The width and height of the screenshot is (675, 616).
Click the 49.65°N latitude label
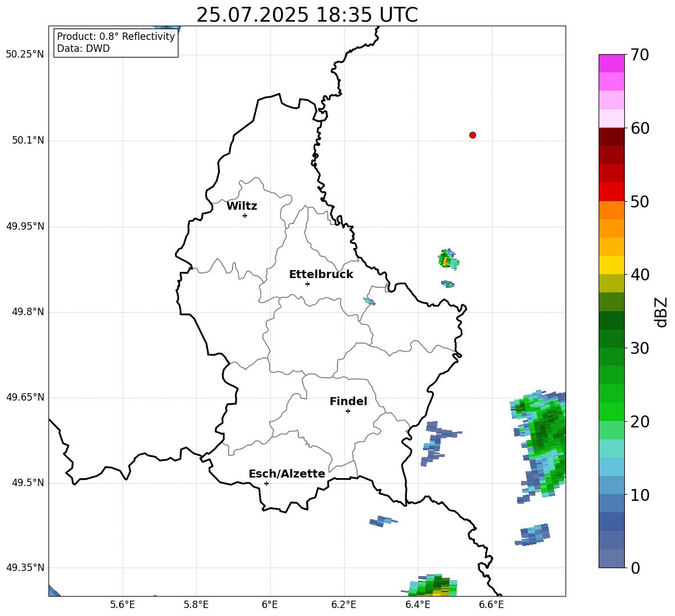[25, 397]
